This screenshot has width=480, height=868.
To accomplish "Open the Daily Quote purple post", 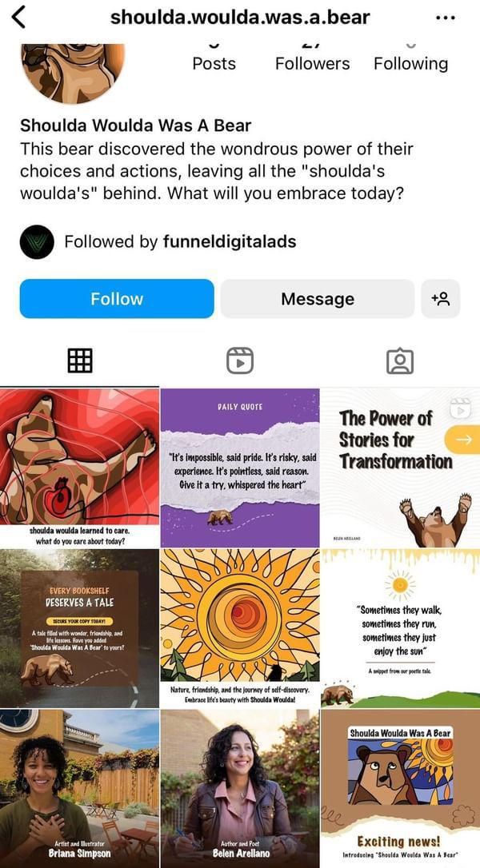I will click(240, 468).
